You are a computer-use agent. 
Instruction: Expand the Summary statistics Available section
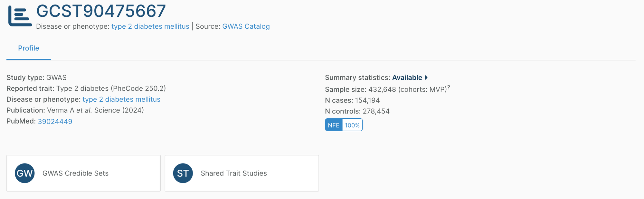coord(407,78)
